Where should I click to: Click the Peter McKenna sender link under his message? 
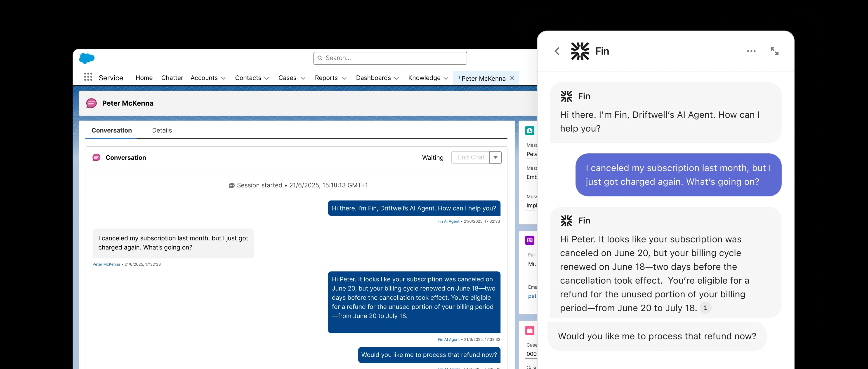[x=106, y=264]
